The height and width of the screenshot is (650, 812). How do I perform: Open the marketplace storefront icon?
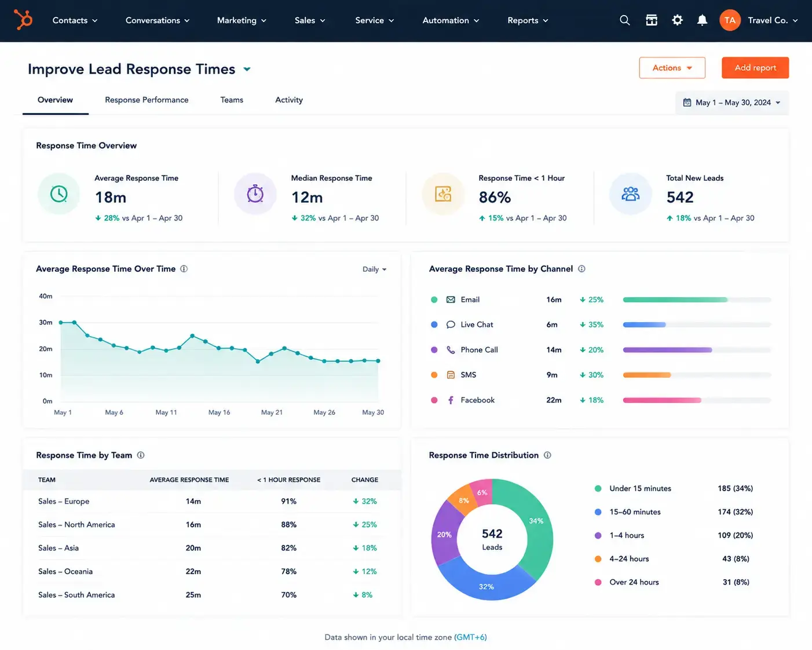[x=652, y=20]
